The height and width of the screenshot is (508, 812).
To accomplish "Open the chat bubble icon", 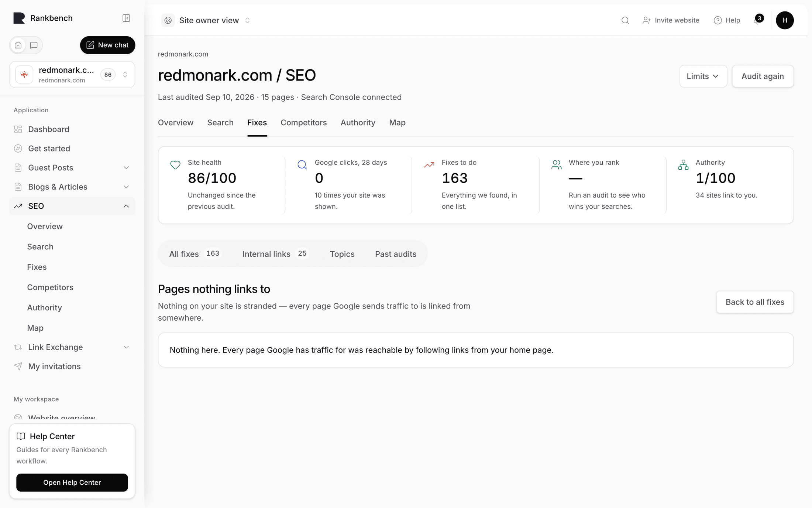I will tap(34, 45).
